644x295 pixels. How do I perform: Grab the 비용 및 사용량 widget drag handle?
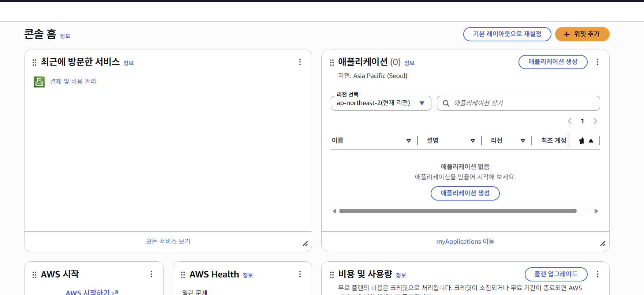tap(332, 275)
